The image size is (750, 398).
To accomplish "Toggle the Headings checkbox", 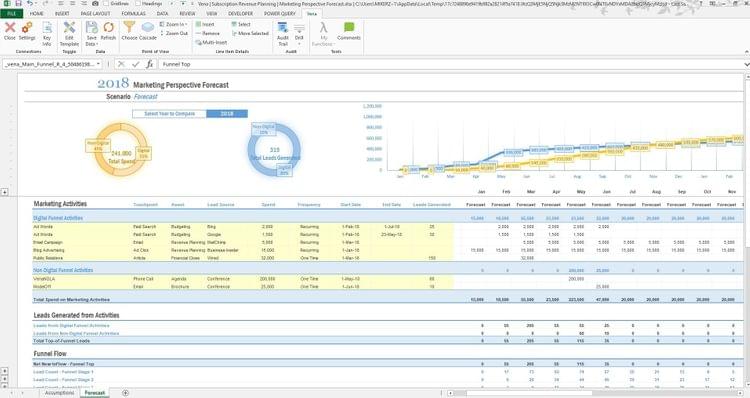I will pyautogui.click(x=138, y=3).
